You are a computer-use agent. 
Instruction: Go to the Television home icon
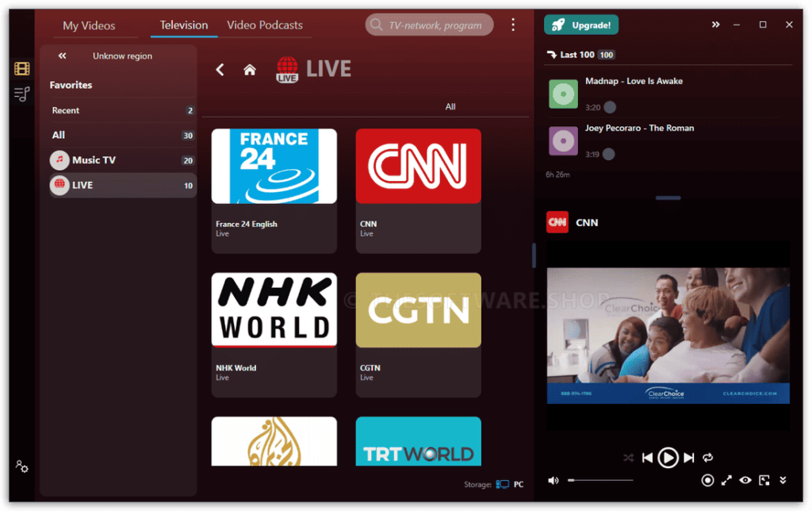[x=250, y=70]
